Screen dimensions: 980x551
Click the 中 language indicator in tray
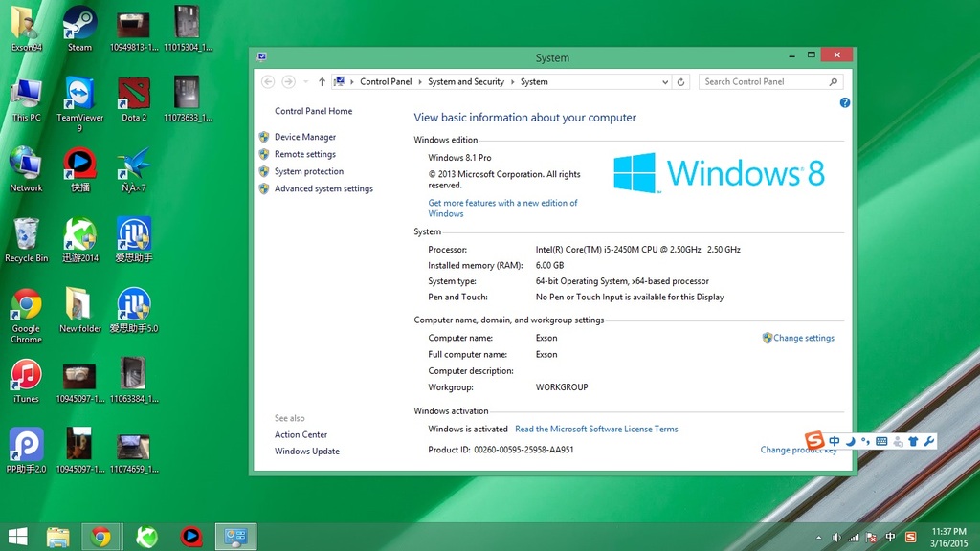890,538
